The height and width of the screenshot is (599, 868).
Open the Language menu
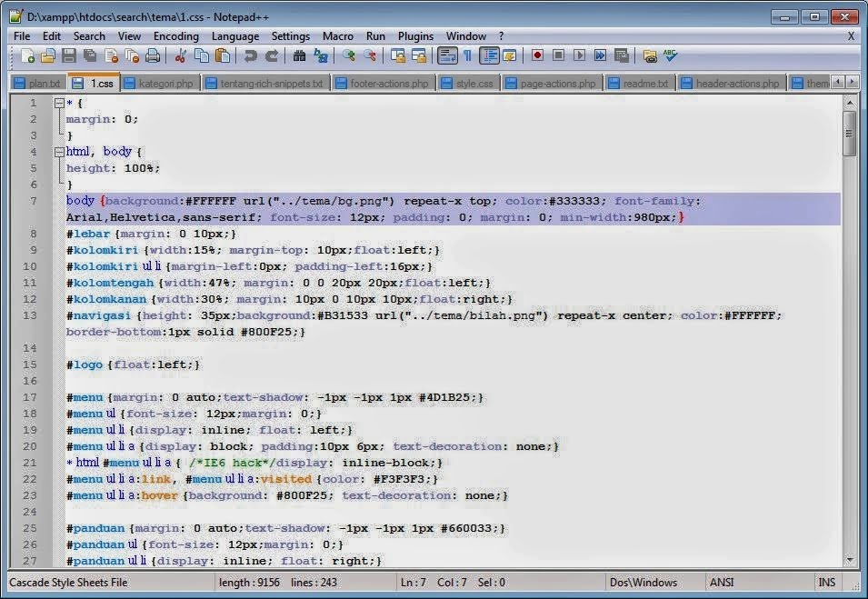point(235,36)
